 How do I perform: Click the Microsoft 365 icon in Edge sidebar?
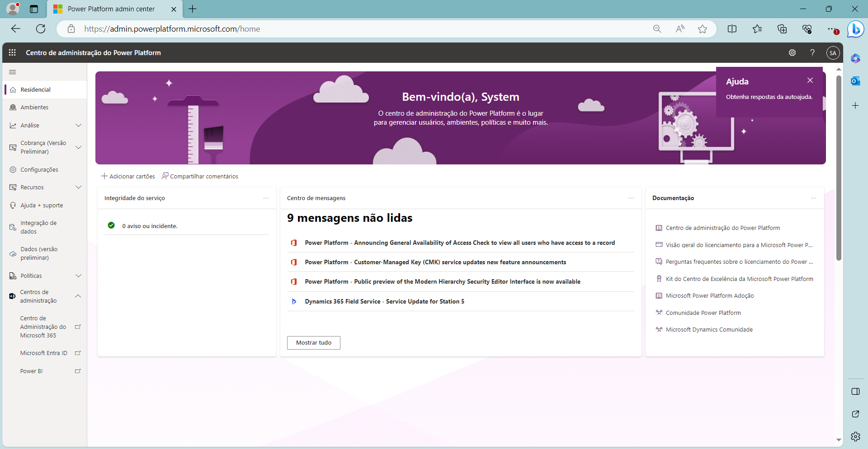point(855,58)
